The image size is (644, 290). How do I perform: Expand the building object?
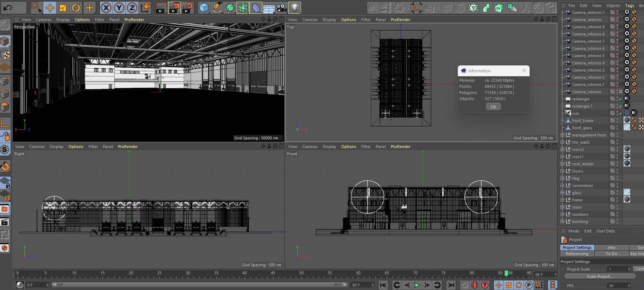coord(562,222)
